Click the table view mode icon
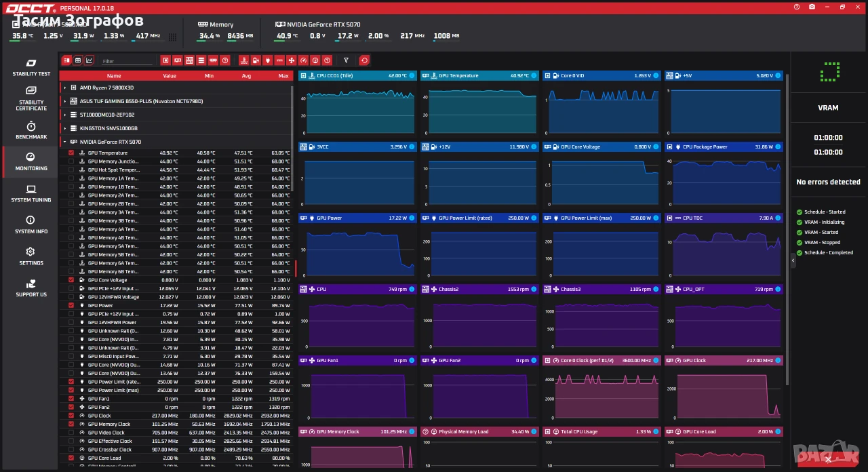 [78, 60]
